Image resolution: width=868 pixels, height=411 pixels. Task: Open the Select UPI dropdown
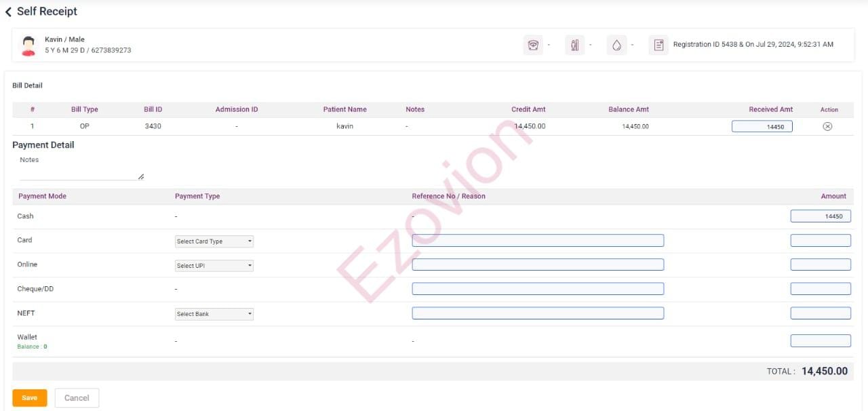(214, 266)
